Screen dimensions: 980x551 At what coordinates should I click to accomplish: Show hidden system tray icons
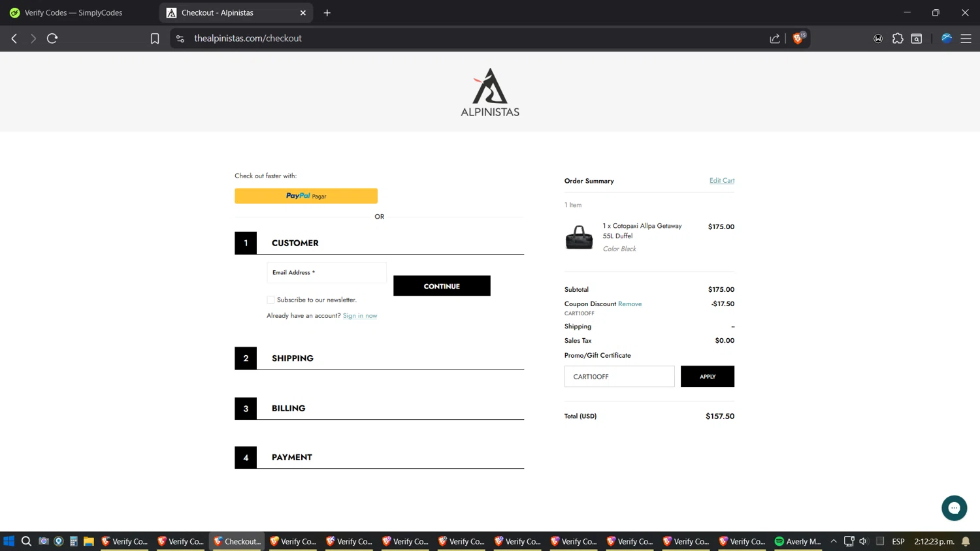pyautogui.click(x=834, y=541)
